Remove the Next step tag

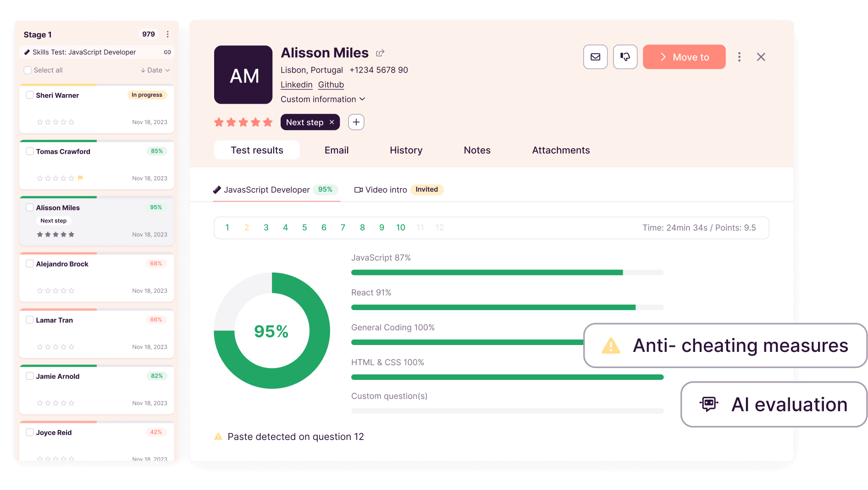[332, 122]
